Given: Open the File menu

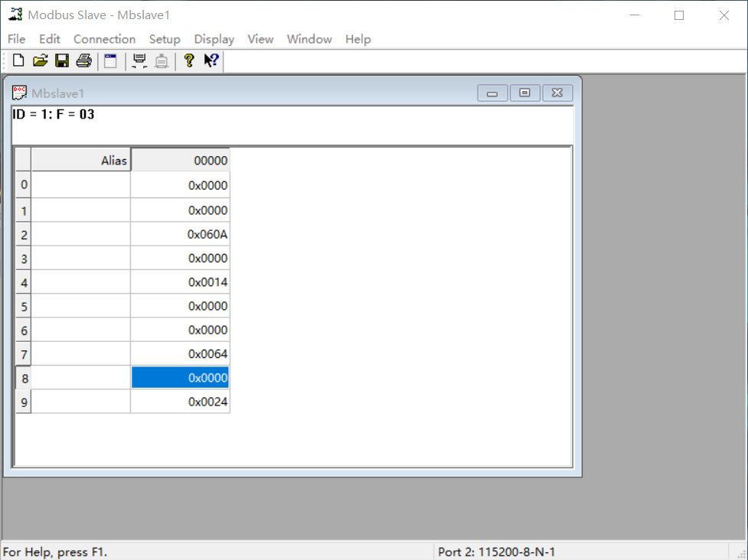Looking at the screenshot, I should click(16, 39).
